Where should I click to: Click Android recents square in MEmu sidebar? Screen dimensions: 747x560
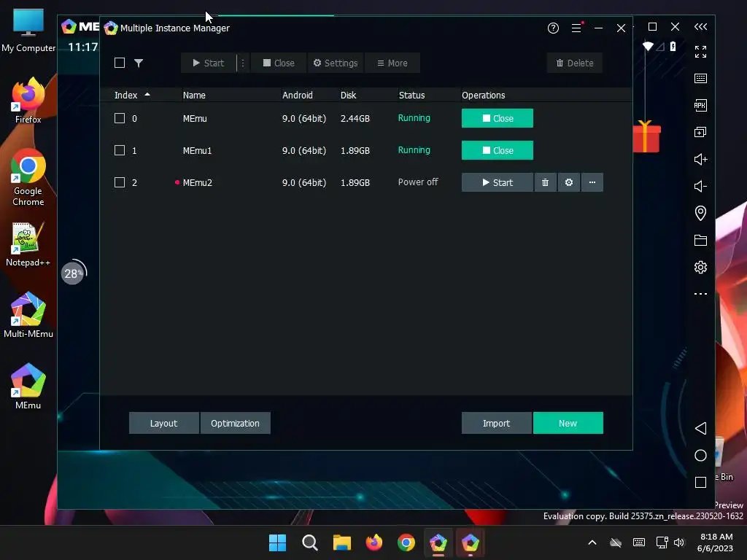pyautogui.click(x=700, y=483)
